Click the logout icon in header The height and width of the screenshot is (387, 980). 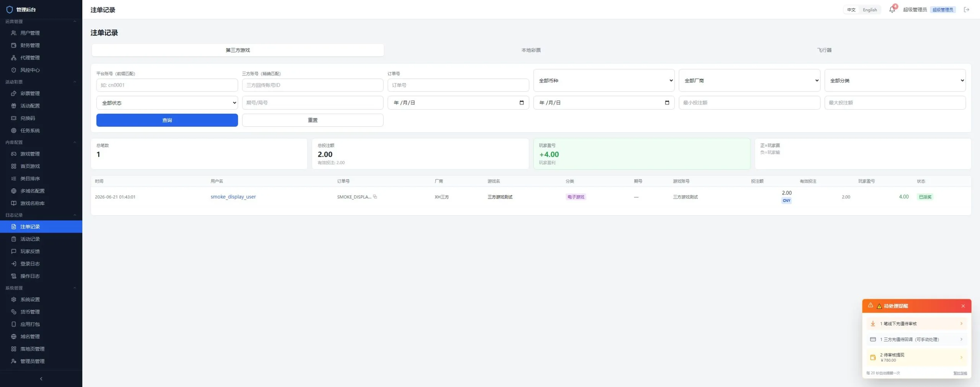[967, 10]
